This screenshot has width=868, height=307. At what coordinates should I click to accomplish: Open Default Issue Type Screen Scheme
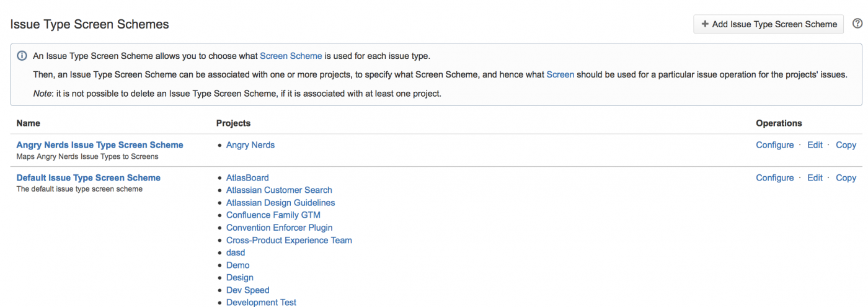pyautogui.click(x=88, y=178)
